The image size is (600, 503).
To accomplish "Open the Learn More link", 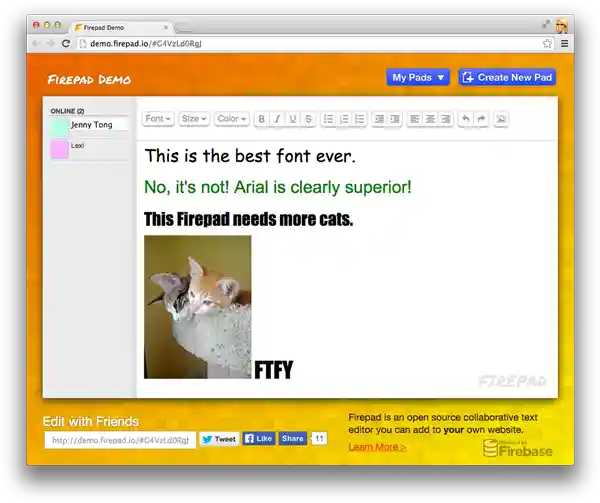I will [377, 447].
